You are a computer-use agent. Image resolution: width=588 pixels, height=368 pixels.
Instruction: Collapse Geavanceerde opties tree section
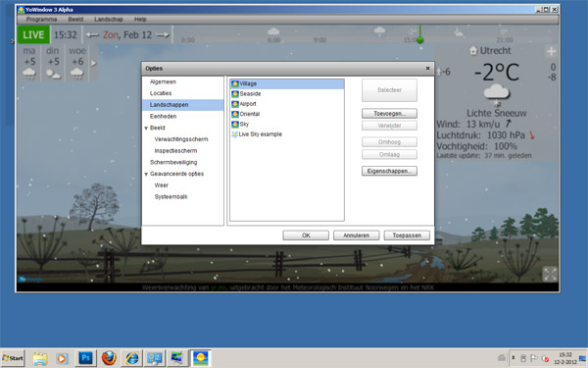(x=146, y=174)
